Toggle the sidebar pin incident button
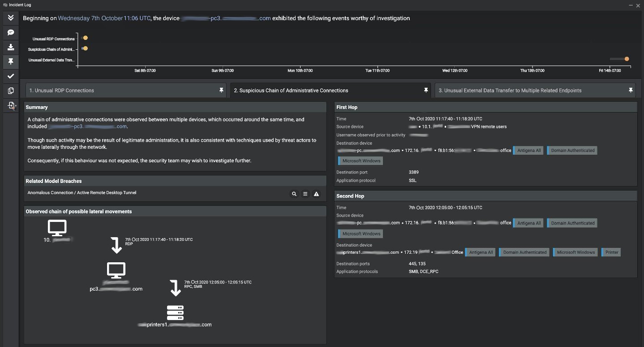The width and height of the screenshot is (644, 347). click(11, 61)
